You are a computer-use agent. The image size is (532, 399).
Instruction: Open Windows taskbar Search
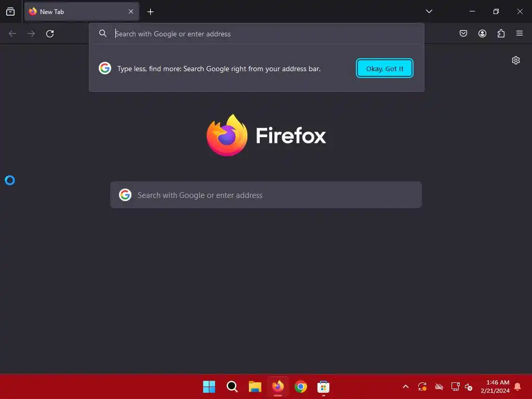(x=232, y=387)
